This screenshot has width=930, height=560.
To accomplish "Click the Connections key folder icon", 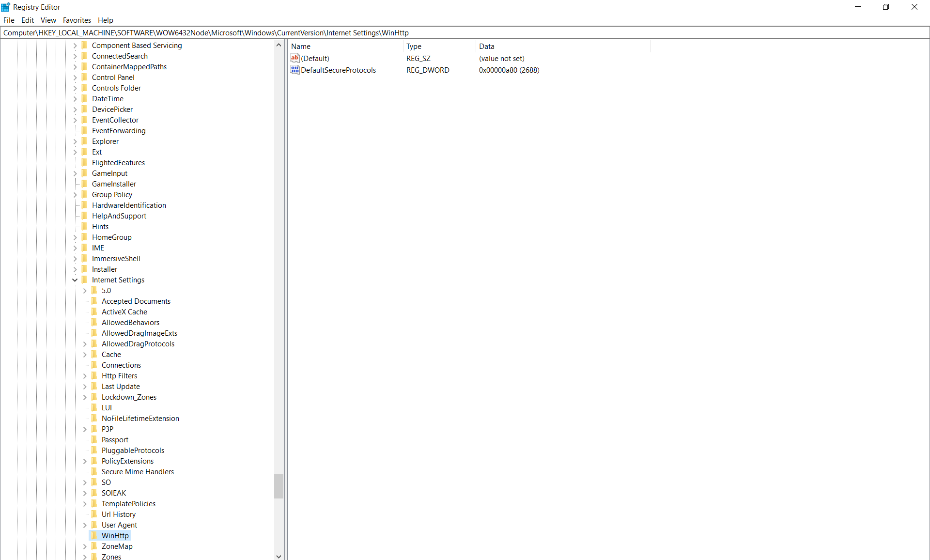I will 95,365.
